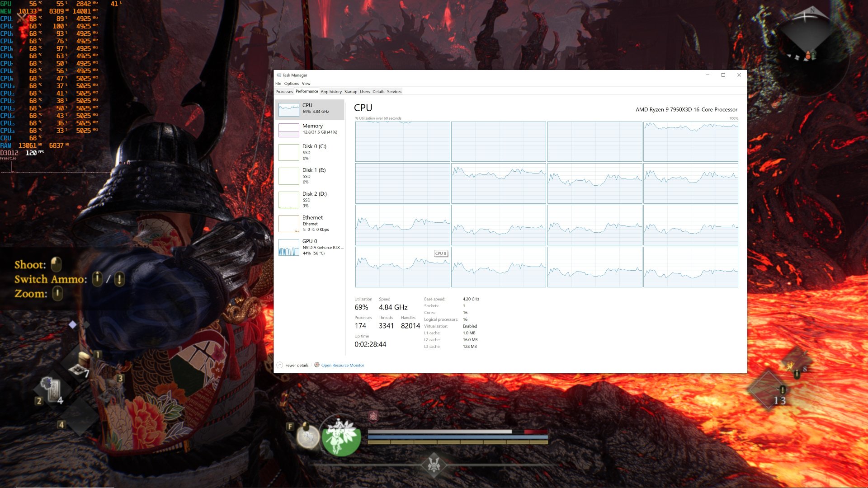Open the Startup tab
Screen dimensions: 868x488
pyautogui.click(x=350, y=91)
